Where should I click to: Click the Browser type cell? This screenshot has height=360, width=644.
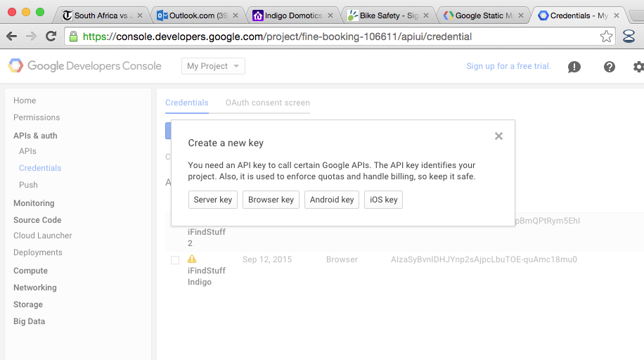click(342, 259)
